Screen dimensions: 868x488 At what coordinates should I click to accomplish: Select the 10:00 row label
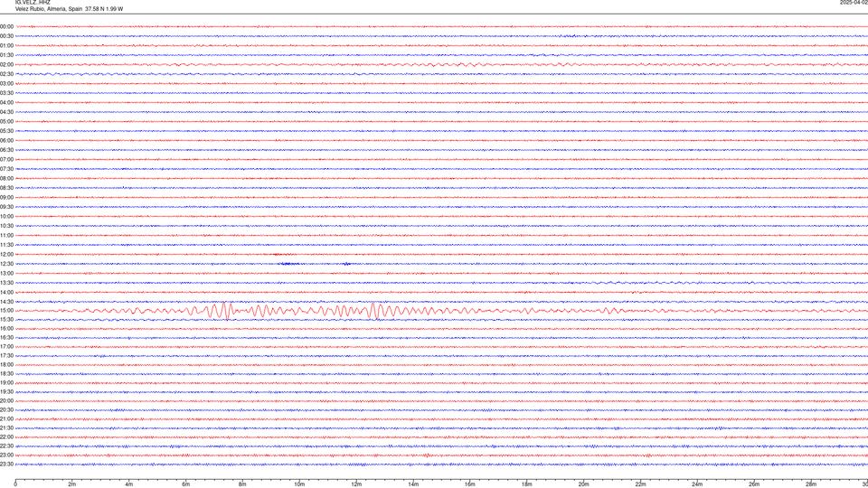(x=6, y=216)
